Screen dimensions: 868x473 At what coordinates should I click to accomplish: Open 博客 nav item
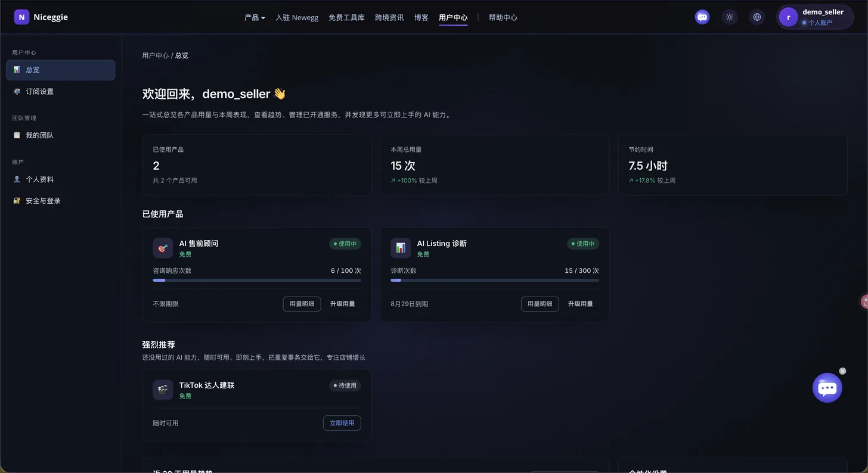[421, 18]
